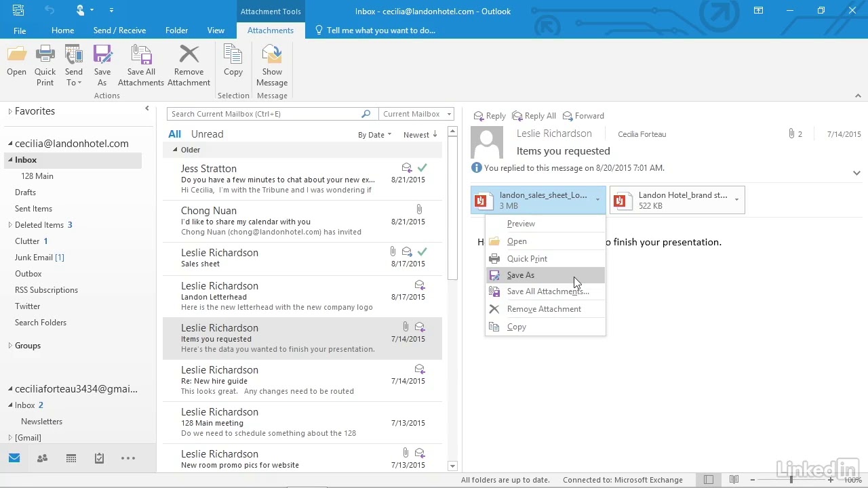
Task: Expand the Groups section
Action: click(x=10, y=346)
